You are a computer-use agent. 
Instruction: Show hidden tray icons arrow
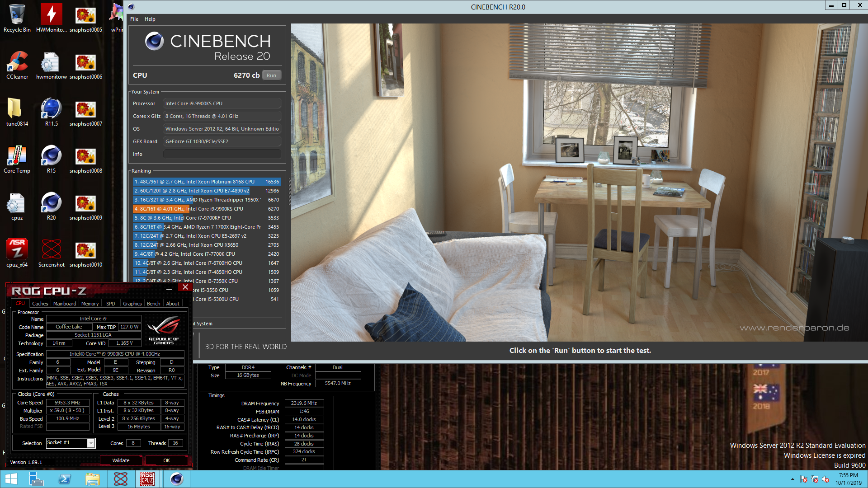(x=792, y=479)
